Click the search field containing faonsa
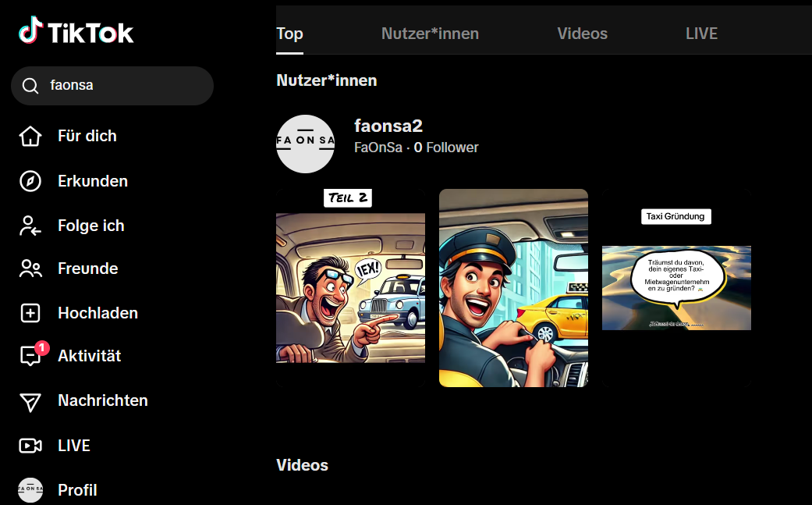This screenshot has width=812, height=505. pos(125,85)
